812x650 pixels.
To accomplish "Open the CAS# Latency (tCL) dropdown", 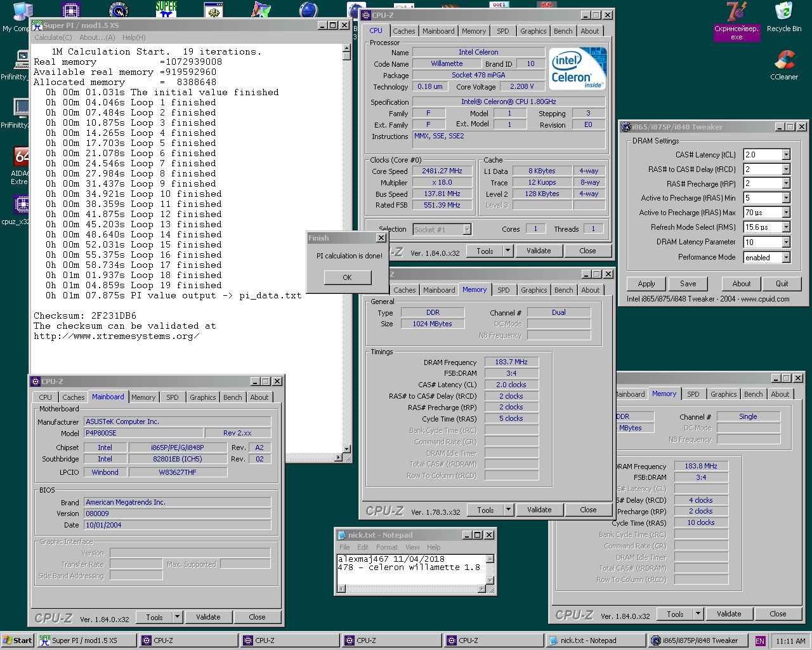I will point(786,155).
